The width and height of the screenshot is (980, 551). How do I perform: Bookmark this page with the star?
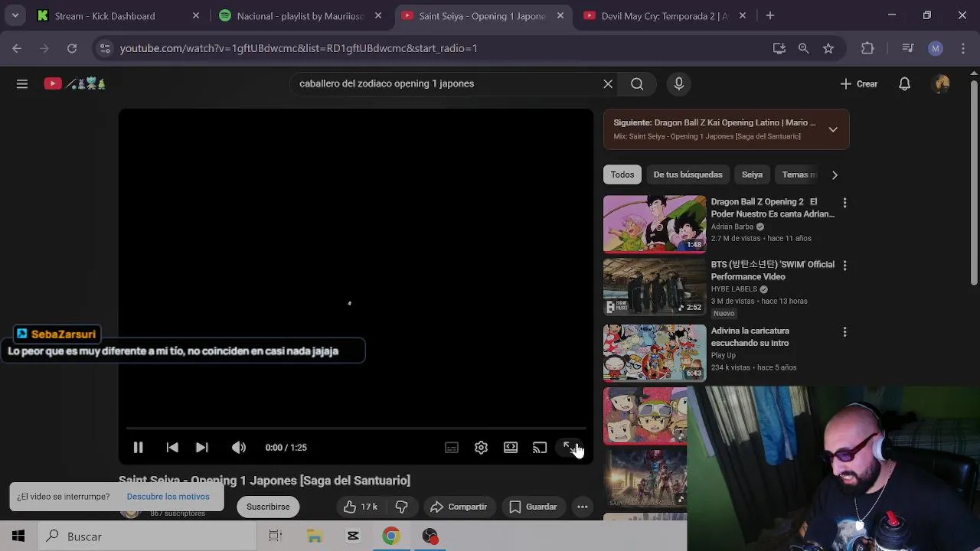[x=828, y=48]
